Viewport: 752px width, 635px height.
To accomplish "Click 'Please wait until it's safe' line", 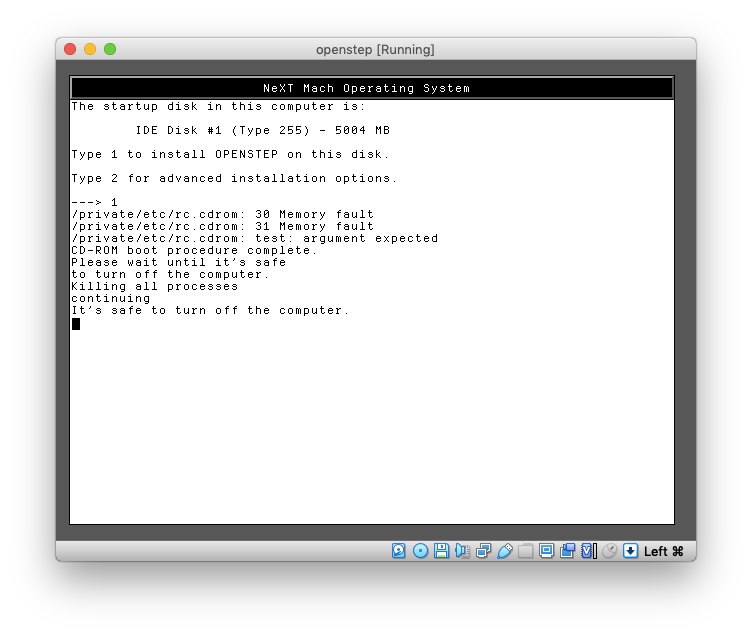I will pyautogui.click(x=178, y=262).
